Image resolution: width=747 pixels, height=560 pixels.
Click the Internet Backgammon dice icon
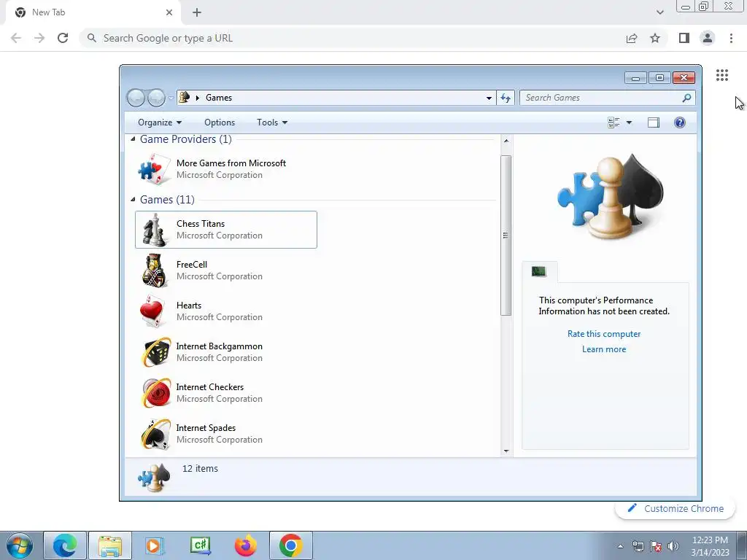[156, 352]
